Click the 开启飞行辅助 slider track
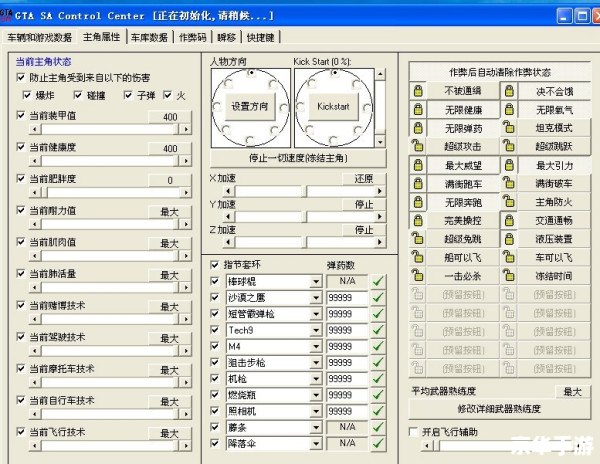 pos(505,446)
